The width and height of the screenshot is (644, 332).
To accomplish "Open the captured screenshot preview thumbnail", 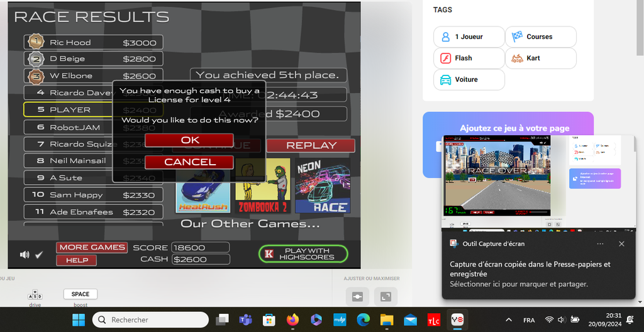I will pos(538,182).
